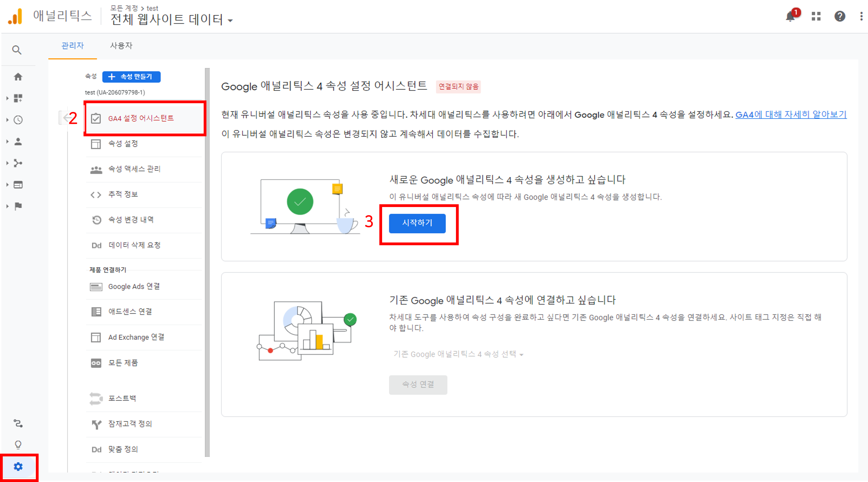Image resolution: width=868 pixels, height=482 pixels.
Task: Click the 속성 만들기 button
Action: point(131,77)
